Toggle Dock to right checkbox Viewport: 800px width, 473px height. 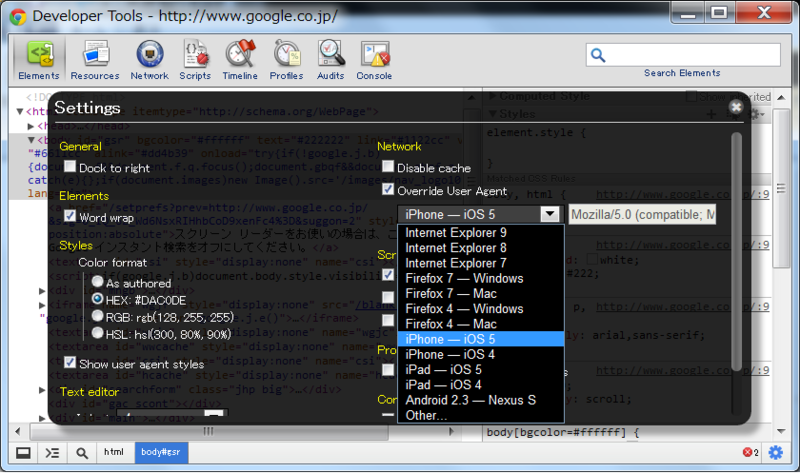coord(70,166)
